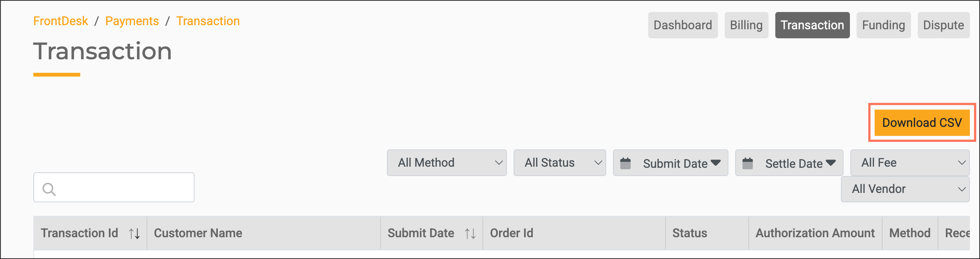
Task: Follow the FrontDesk breadcrumb link
Action: point(60,21)
